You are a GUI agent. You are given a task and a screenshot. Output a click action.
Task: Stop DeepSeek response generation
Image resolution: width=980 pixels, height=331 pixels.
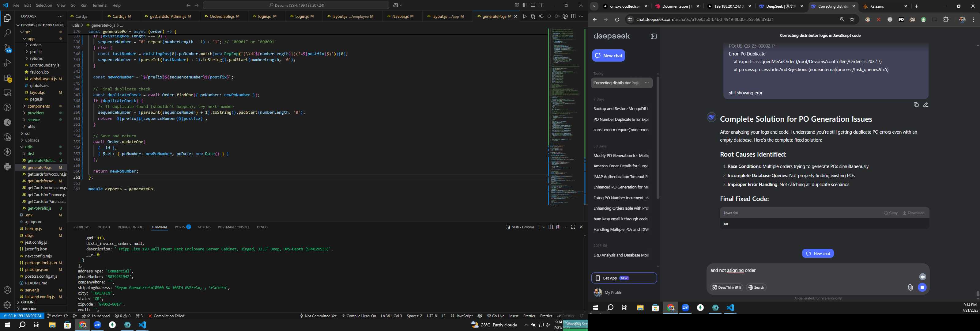coord(922,287)
